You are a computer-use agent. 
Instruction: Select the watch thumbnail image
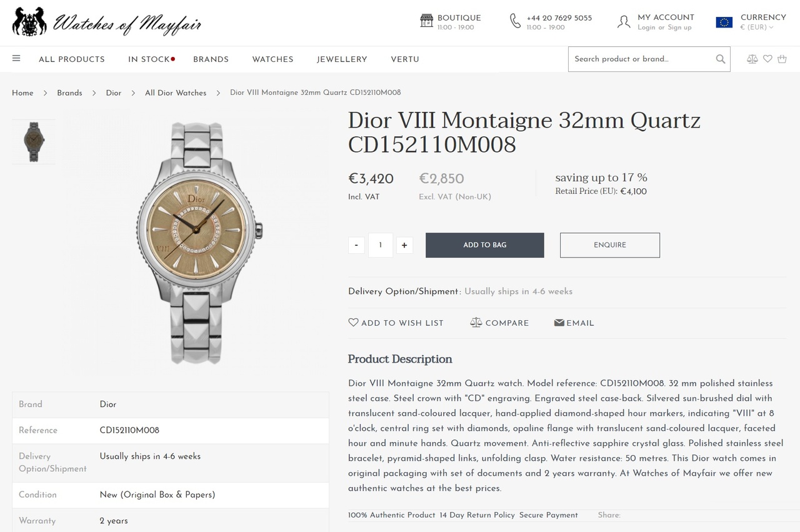click(x=33, y=142)
